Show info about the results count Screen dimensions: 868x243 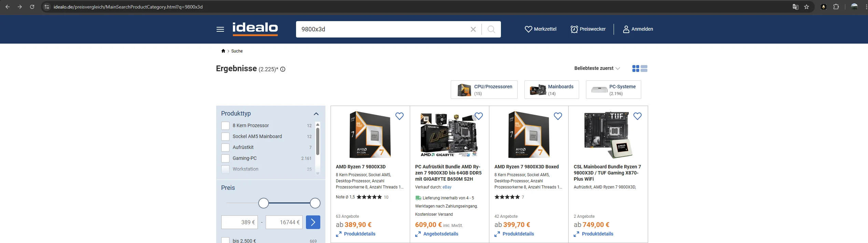283,69
